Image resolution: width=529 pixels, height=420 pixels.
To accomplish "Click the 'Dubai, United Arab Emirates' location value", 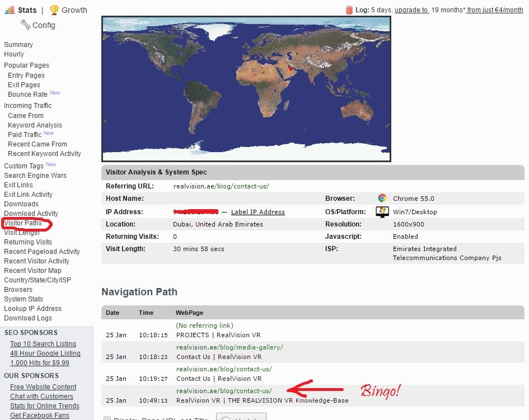I will click(x=218, y=224).
